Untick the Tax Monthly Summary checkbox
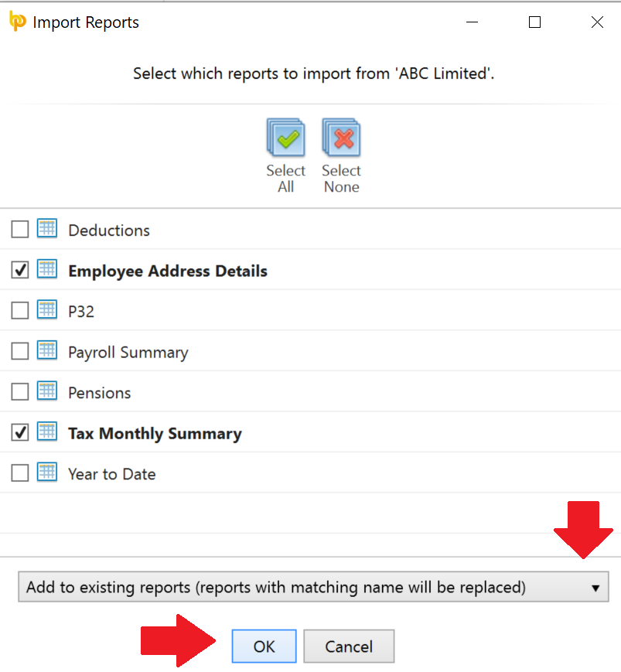Screen dimensions: 621x672 (19, 432)
